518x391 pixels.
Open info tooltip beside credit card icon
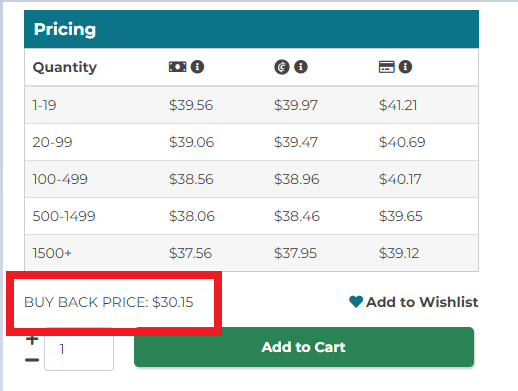(x=405, y=67)
